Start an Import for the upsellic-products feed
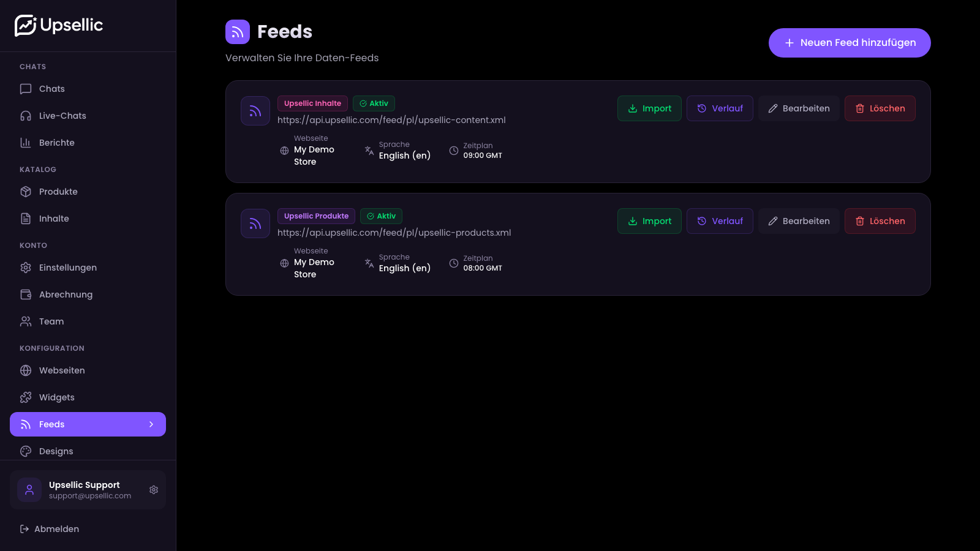 pos(649,220)
